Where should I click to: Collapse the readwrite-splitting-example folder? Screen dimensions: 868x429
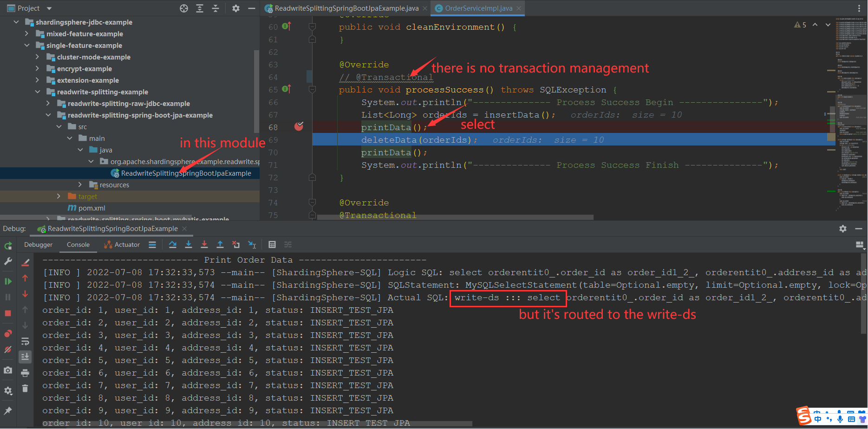(38, 92)
